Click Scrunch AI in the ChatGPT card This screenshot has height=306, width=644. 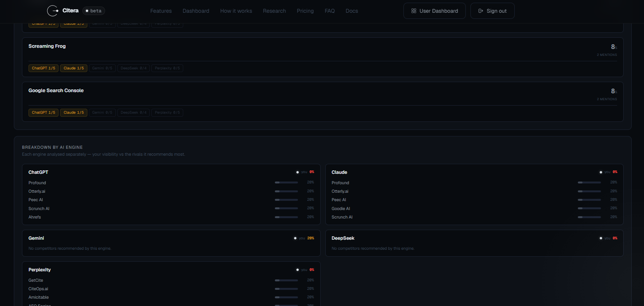tap(39, 208)
